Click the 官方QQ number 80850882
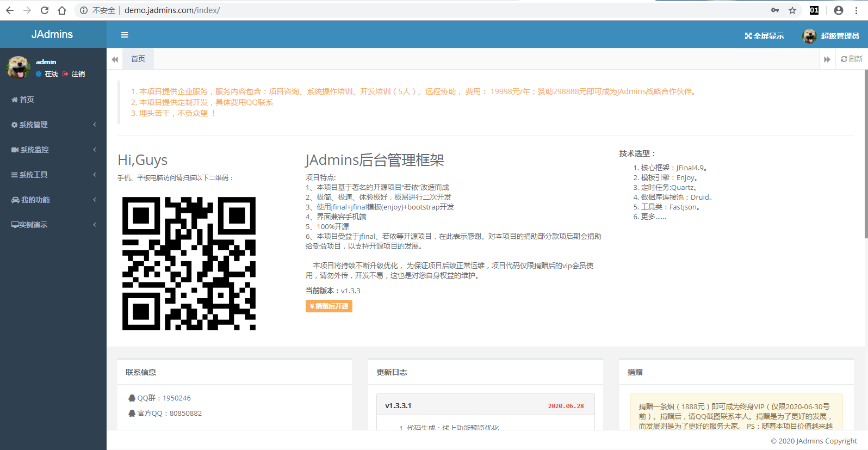This screenshot has width=868, height=450. tap(185, 414)
